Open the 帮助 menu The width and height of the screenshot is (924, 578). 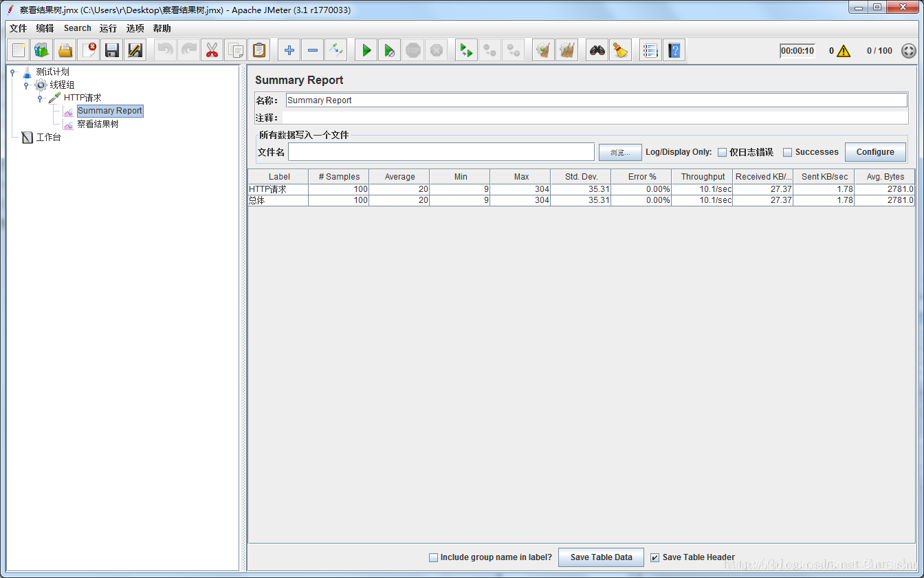pyautogui.click(x=162, y=28)
